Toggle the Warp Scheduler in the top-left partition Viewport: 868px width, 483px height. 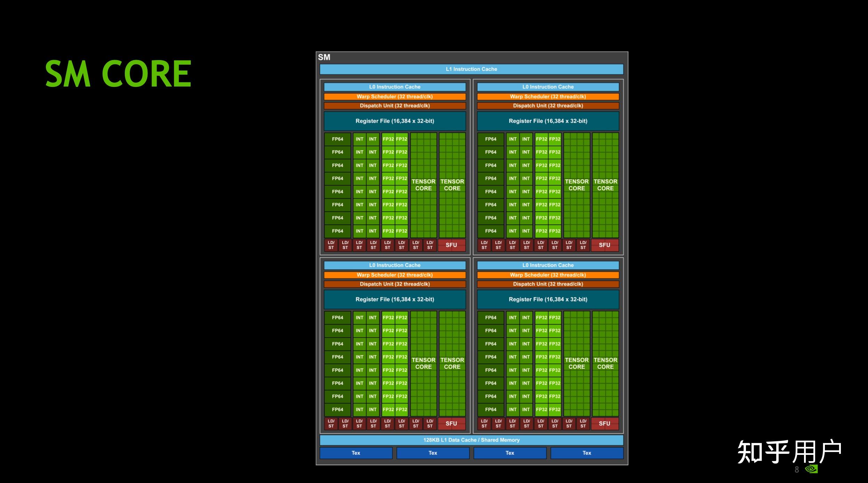click(x=395, y=97)
